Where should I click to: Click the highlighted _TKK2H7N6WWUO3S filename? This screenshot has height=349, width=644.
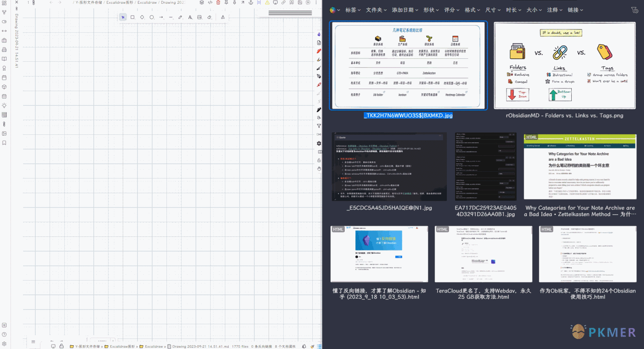pyautogui.click(x=408, y=115)
